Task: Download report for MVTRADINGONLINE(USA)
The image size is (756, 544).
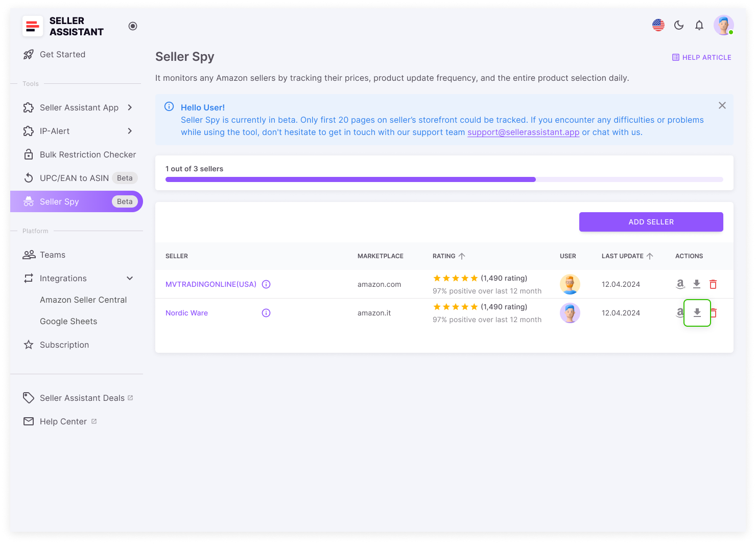Action: click(697, 284)
